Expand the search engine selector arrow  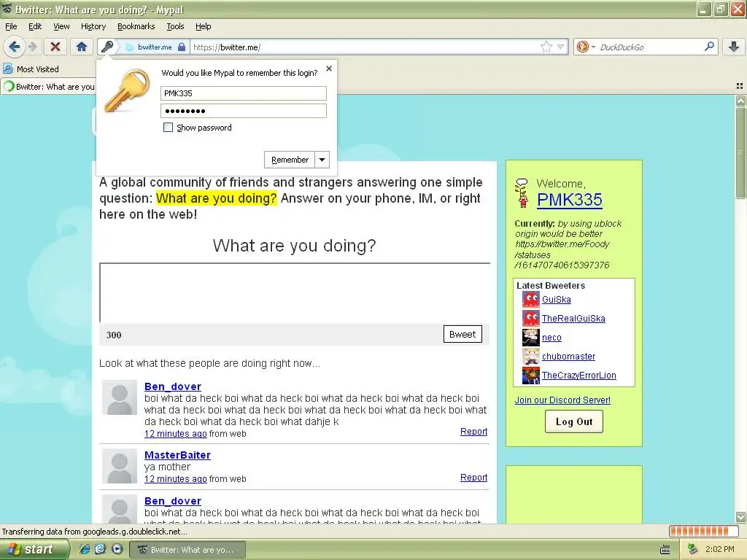point(593,47)
